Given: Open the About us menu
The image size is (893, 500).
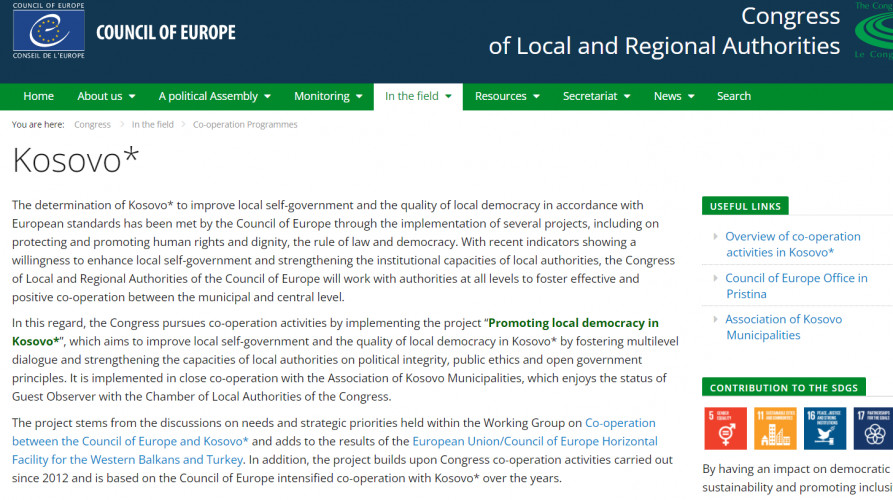Looking at the screenshot, I should pos(106,96).
